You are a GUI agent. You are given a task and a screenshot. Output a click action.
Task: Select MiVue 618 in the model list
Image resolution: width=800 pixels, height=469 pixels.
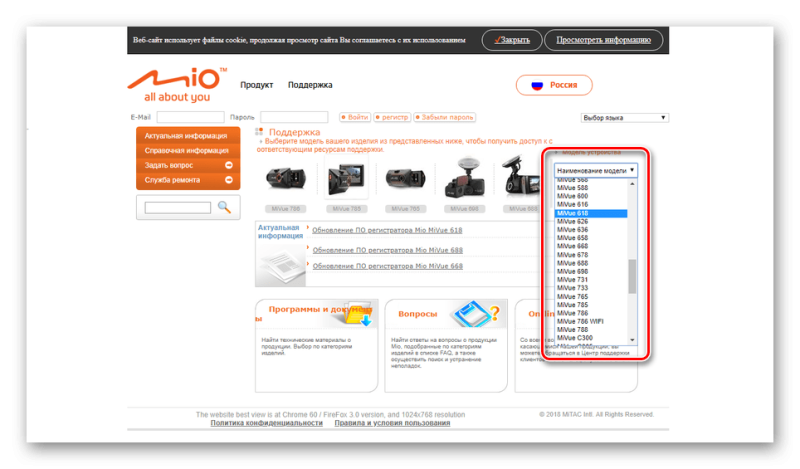pos(591,213)
